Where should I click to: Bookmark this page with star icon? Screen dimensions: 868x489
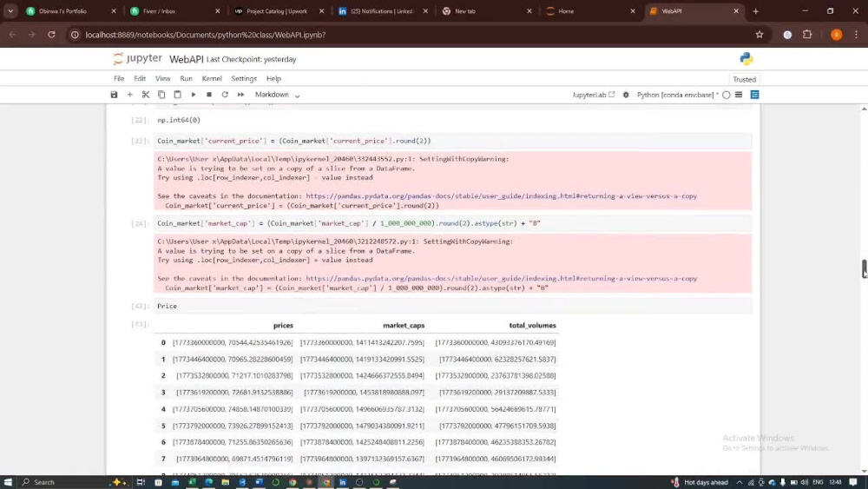(759, 35)
